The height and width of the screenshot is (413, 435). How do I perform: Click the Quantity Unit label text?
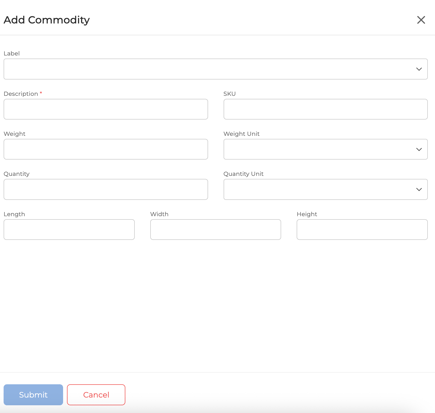click(243, 174)
